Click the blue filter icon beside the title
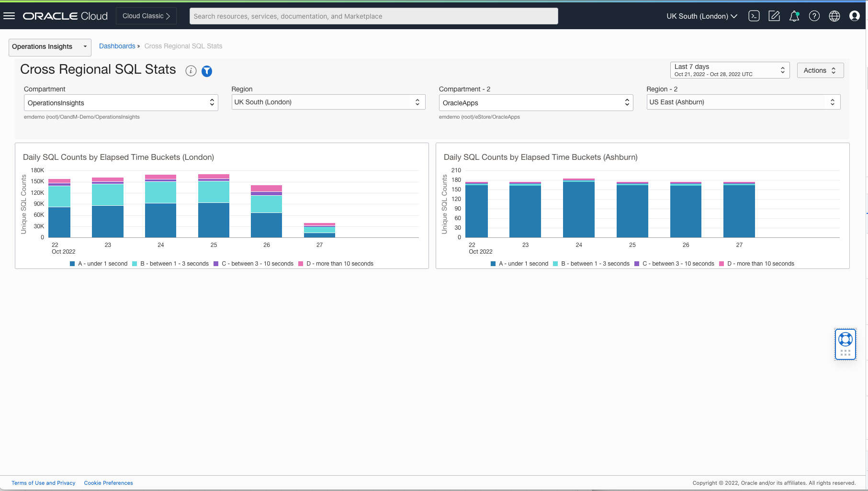Screen dimensions: 868x491 [x=207, y=71]
